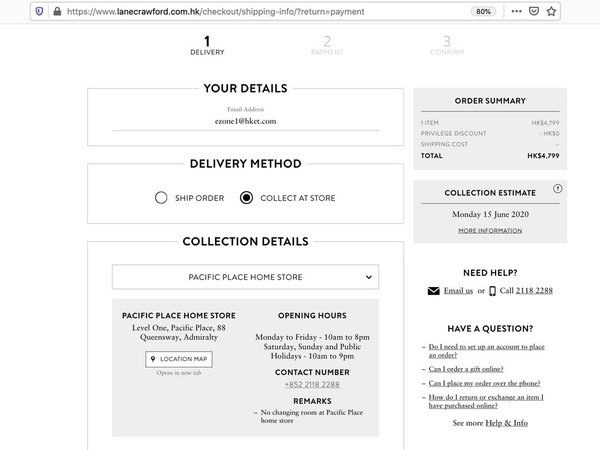600x450 pixels.
Task: Open the Location Map button
Action: [179, 359]
